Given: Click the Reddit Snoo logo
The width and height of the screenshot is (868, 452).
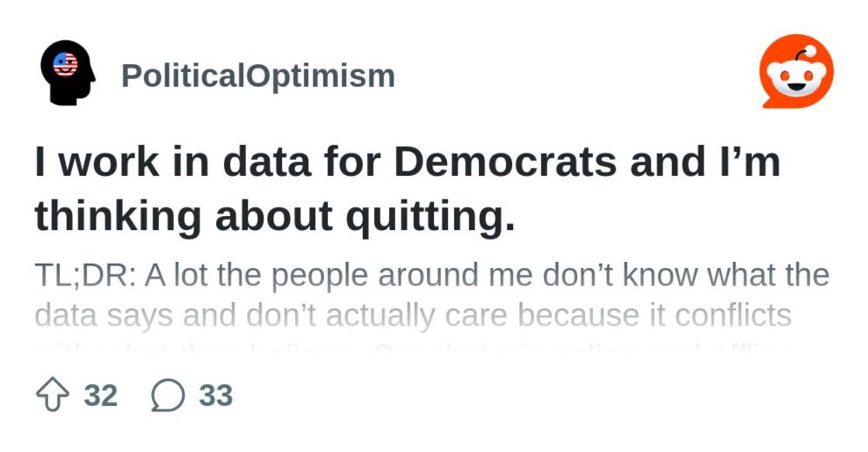Looking at the screenshot, I should pos(797,71).
